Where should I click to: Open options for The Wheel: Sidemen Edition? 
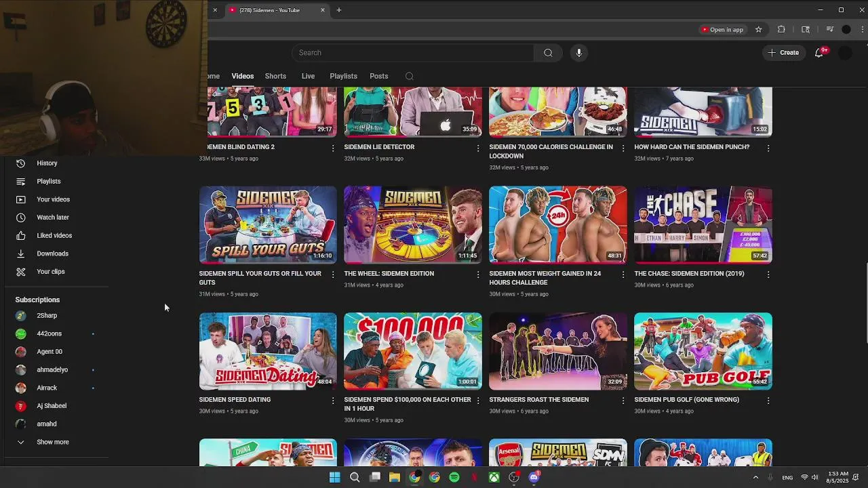pyautogui.click(x=477, y=274)
